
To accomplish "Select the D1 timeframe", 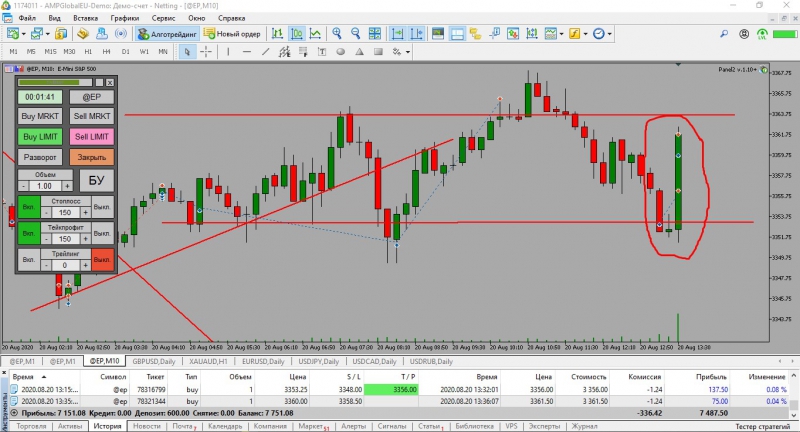I will 126,52.
